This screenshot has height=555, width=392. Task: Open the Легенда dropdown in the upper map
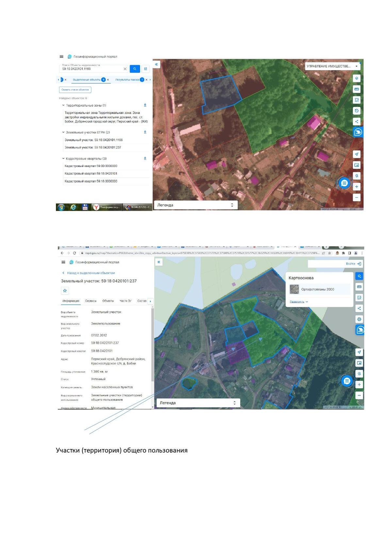195,205
